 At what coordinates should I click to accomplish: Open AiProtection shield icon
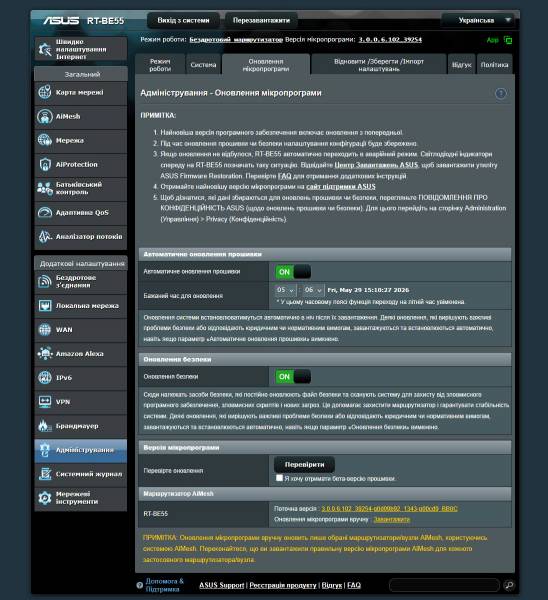[x=45, y=165]
